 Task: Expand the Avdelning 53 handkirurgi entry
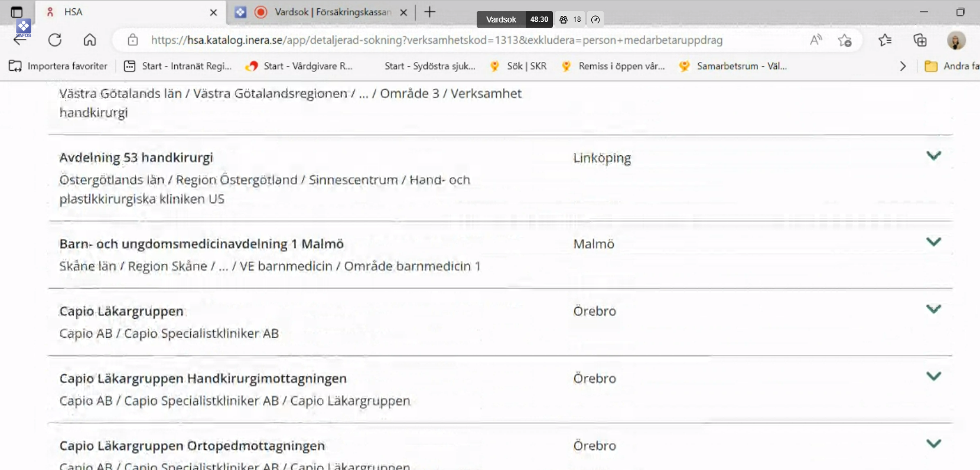tap(933, 156)
